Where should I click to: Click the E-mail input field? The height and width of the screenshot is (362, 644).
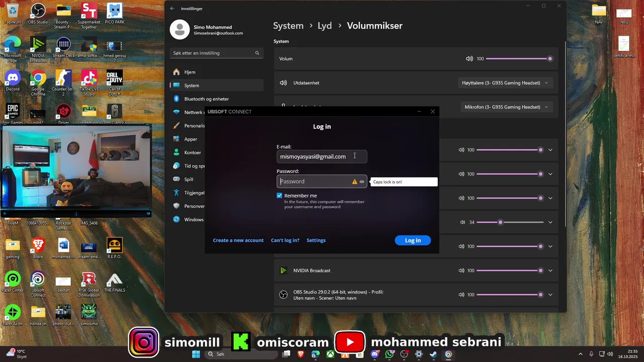(321, 156)
